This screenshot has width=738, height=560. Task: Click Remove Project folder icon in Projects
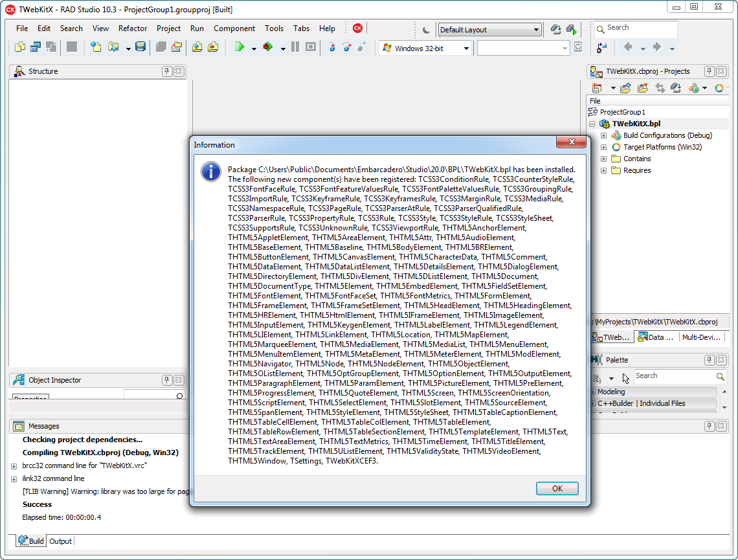coord(642,88)
